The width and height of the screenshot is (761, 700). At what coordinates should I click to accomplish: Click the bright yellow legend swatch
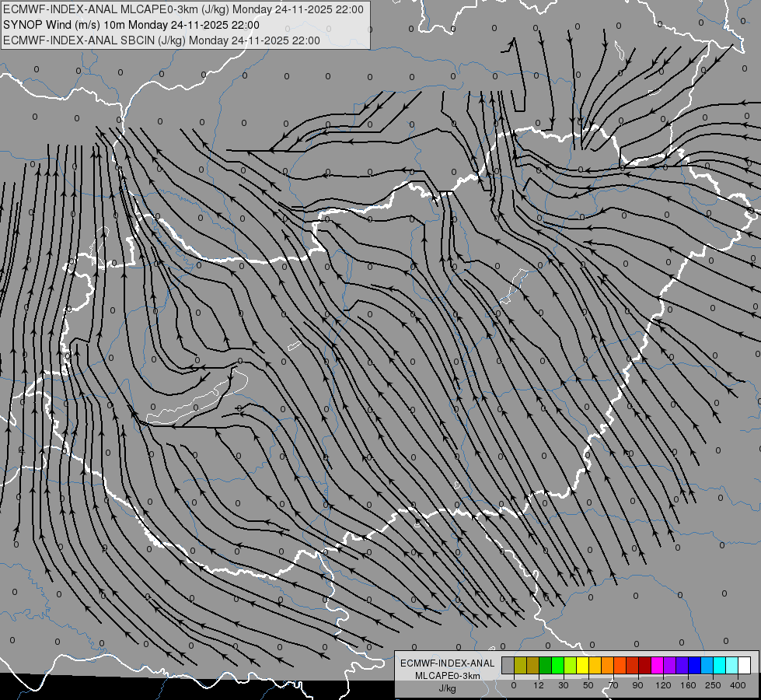click(x=583, y=665)
